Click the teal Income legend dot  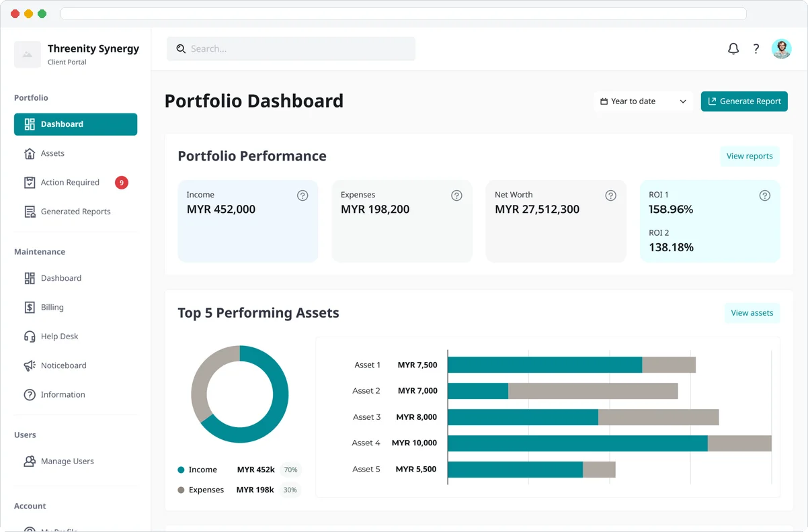click(181, 470)
